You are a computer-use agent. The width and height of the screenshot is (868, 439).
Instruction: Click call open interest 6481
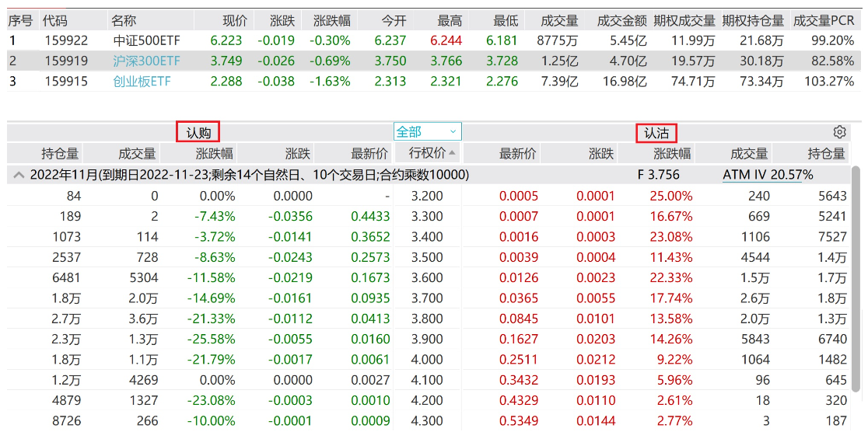click(66, 277)
